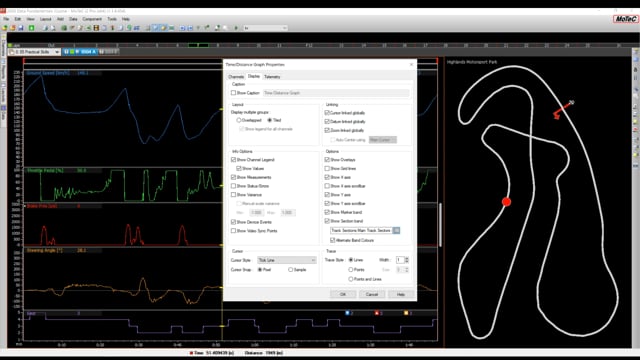The height and width of the screenshot is (360, 640).
Task: Select the Overlapped radio button
Action: pyautogui.click(x=239, y=120)
